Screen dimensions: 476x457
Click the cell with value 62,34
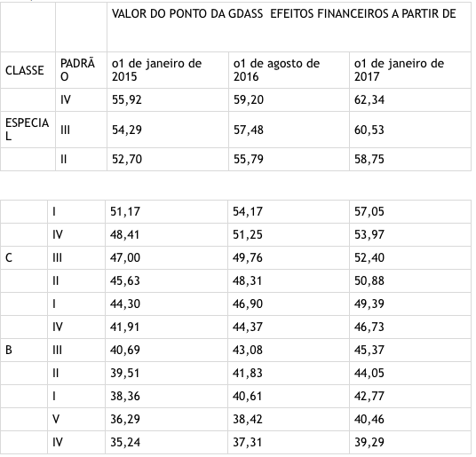tap(410, 100)
